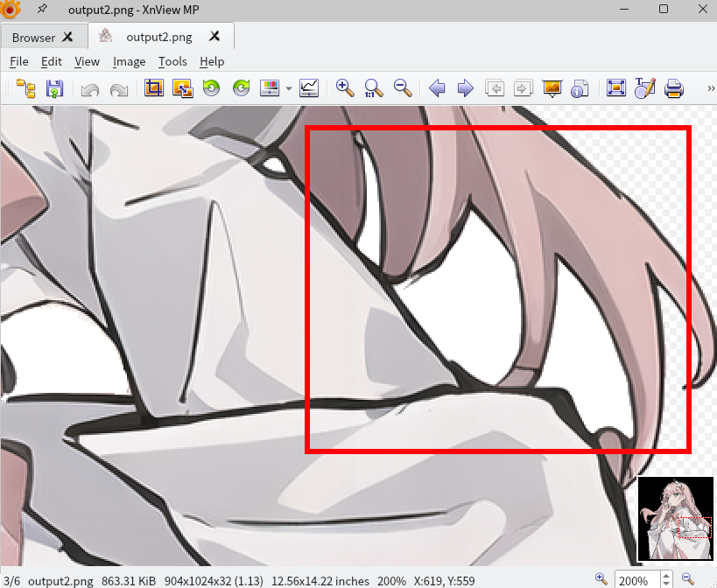Open the levels curve graph tool
Screen dimensions: 717x588
coord(309,87)
